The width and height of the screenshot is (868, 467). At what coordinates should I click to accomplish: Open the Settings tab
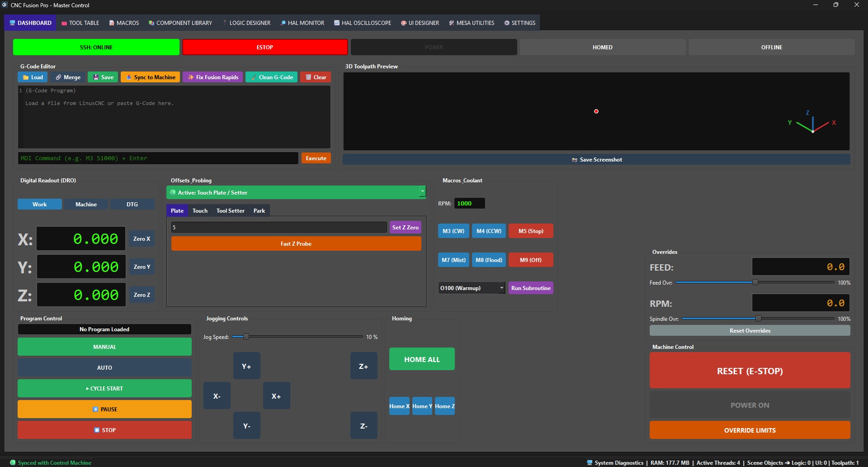(519, 23)
